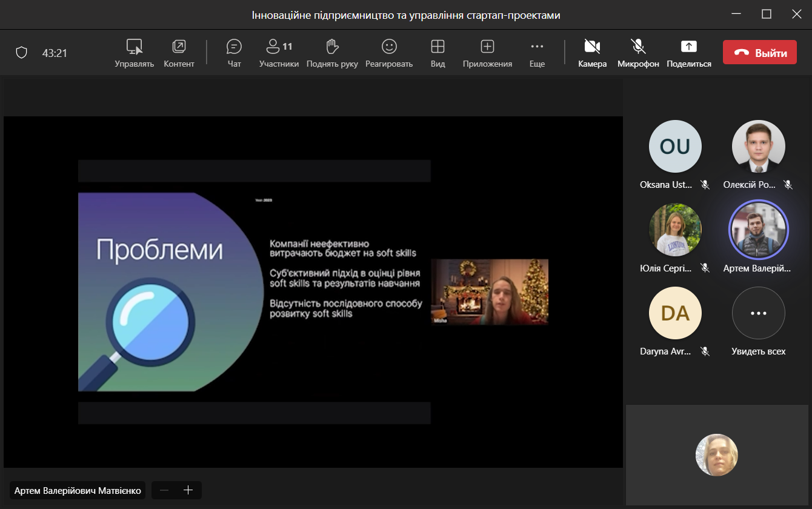Toggle the camera on

point(592,53)
